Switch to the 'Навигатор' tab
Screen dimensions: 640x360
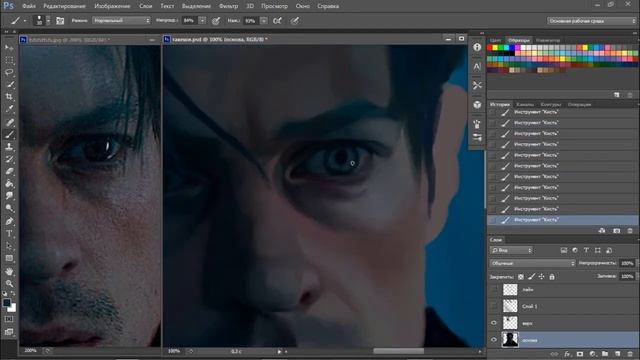[x=548, y=40]
